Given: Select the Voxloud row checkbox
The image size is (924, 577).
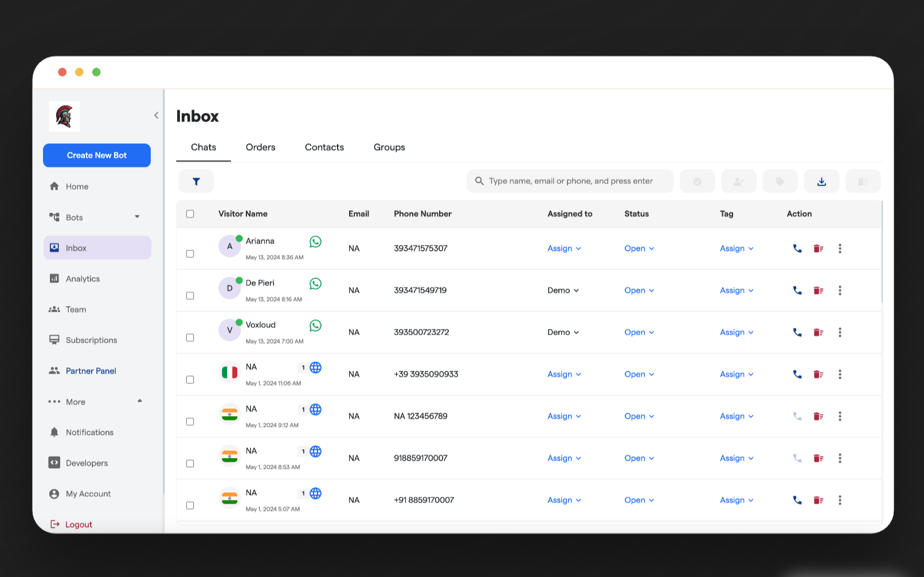Looking at the screenshot, I should [x=190, y=337].
